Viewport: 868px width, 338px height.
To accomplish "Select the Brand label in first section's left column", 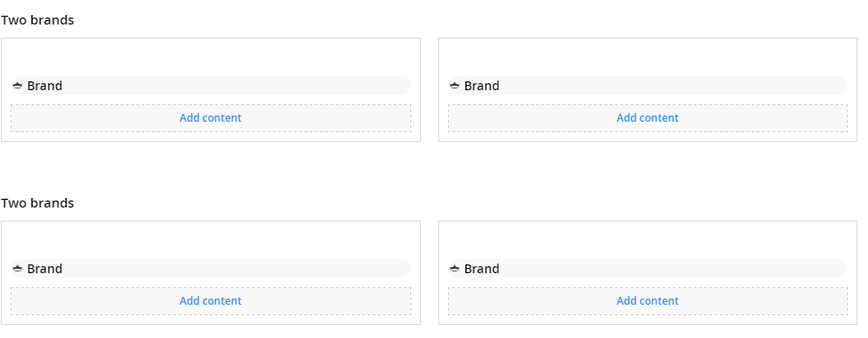I will 45,86.
